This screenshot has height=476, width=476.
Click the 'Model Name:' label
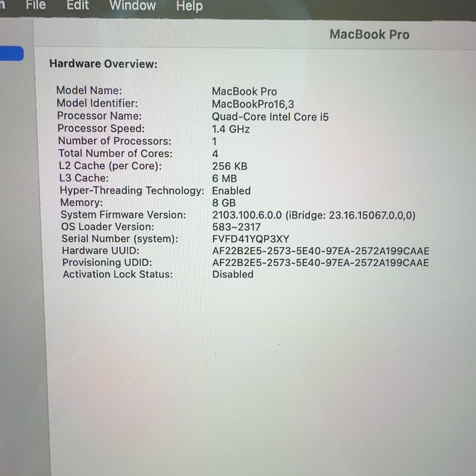89,90
